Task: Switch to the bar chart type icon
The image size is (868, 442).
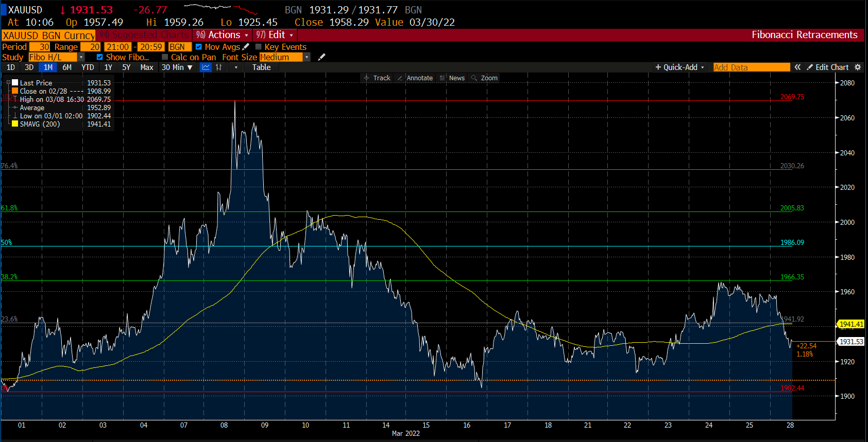Action: tap(219, 67)
